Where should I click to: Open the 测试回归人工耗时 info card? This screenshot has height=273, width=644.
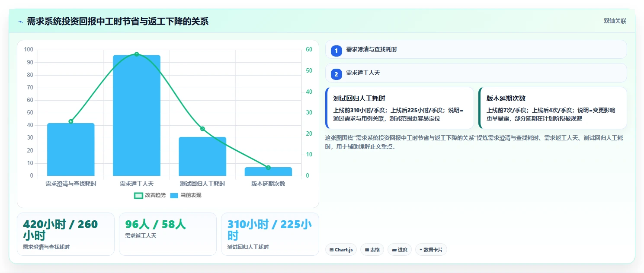coord(400,108)
